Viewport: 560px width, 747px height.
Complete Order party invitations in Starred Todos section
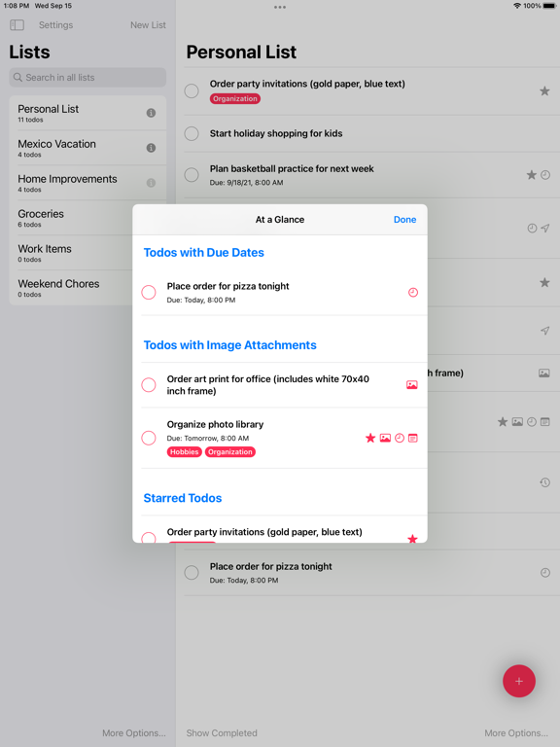pyautogui.click(x=149, y=538)
